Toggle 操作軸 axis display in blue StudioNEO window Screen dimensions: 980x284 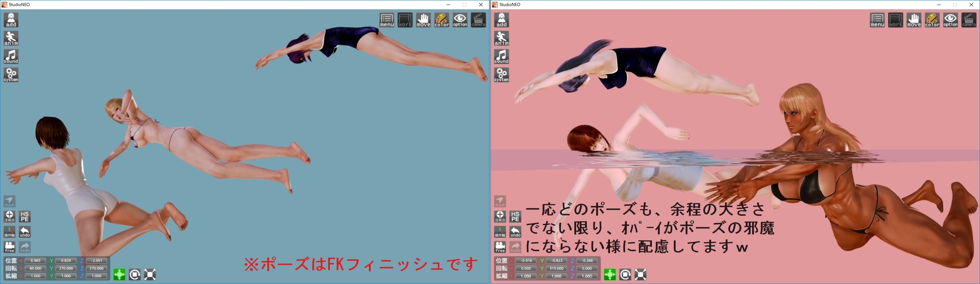tap(10, 231)
